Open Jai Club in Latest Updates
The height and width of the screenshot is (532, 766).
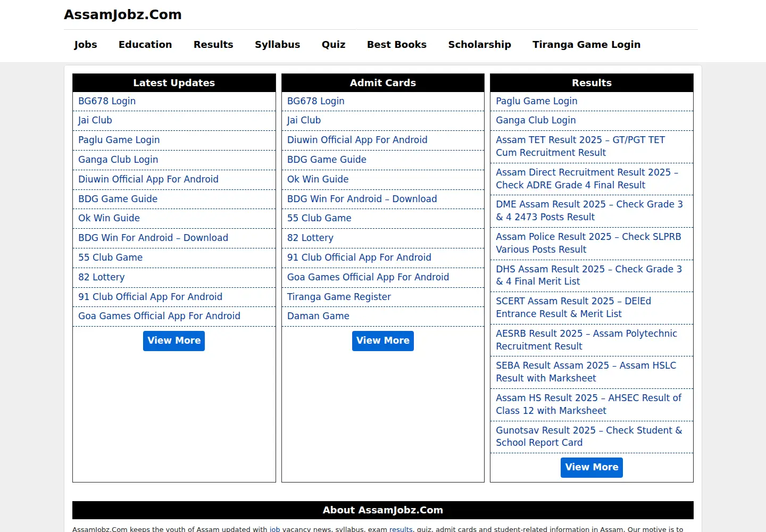point(95,120)
